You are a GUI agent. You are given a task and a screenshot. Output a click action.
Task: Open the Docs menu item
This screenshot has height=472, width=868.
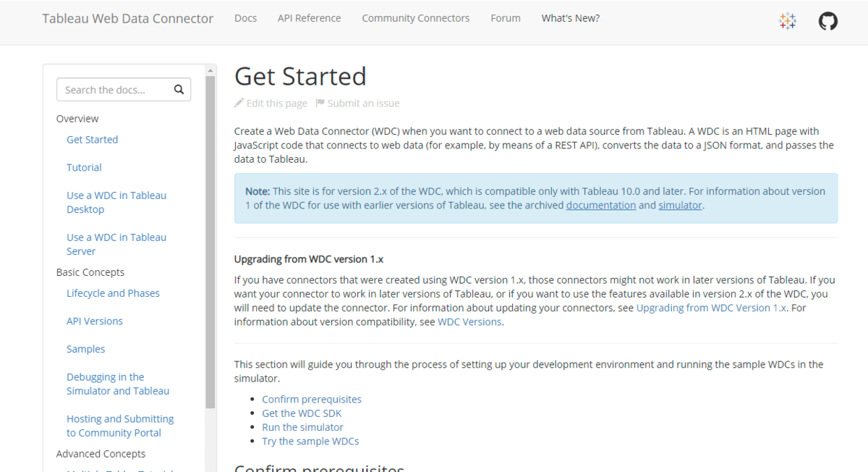(246, 18)
